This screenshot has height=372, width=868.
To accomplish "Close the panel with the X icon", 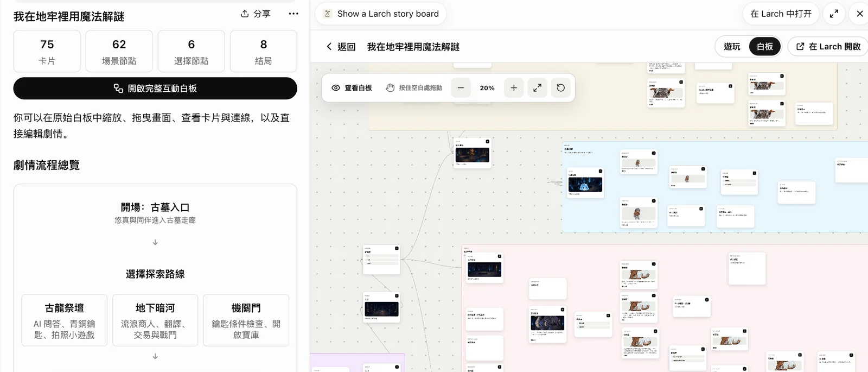I will pos(860,14).
